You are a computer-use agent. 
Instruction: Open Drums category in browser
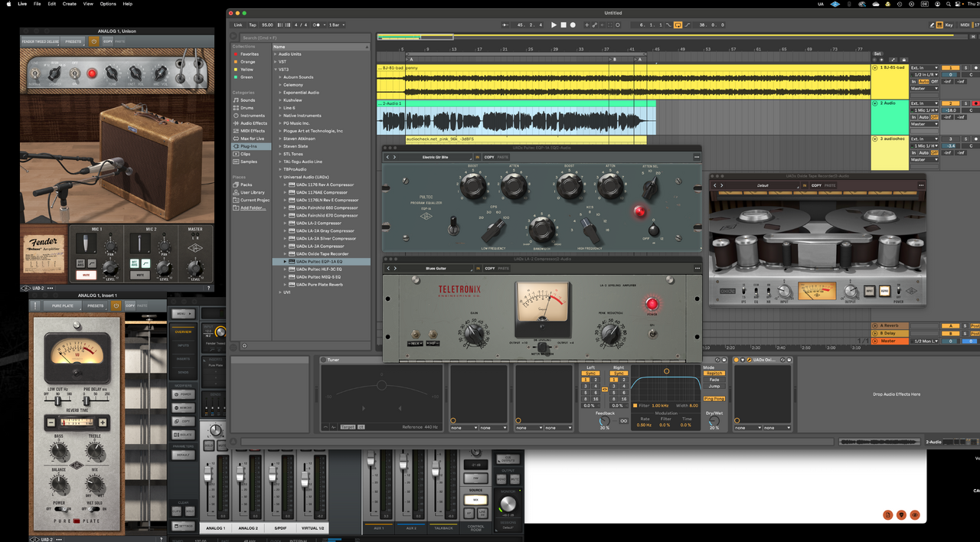[246, 108]
